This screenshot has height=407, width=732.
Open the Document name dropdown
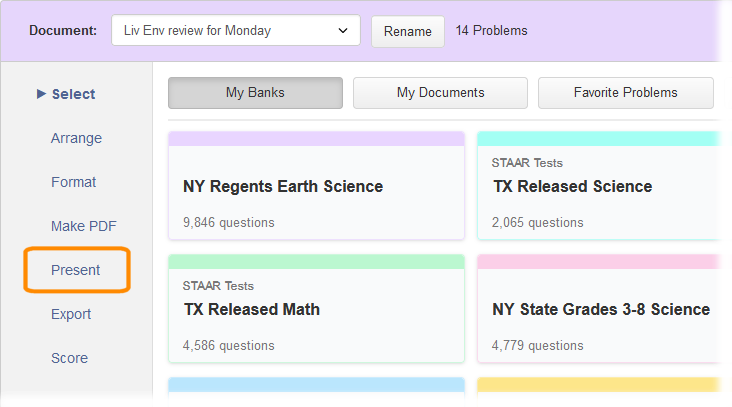coord(235,30)
